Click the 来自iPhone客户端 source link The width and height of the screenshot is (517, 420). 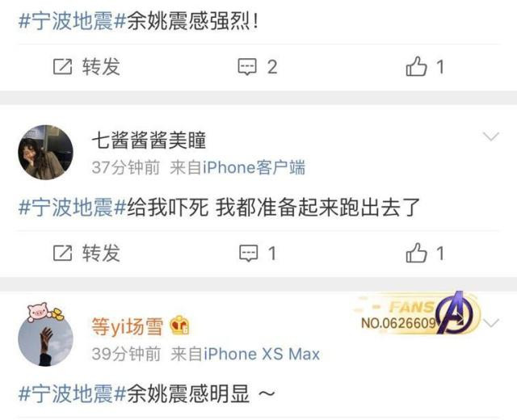click(x=237, y=167)
